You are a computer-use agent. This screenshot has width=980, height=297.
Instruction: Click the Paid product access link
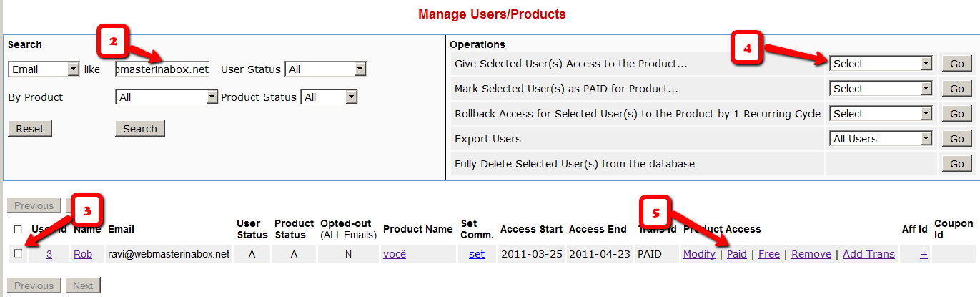(x=736, y=254)
